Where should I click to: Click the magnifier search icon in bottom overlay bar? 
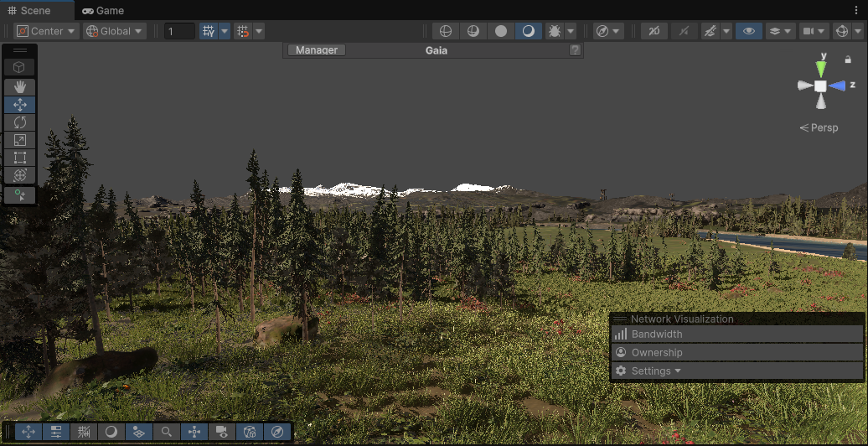pyautogui.click(x=167, y=432)
